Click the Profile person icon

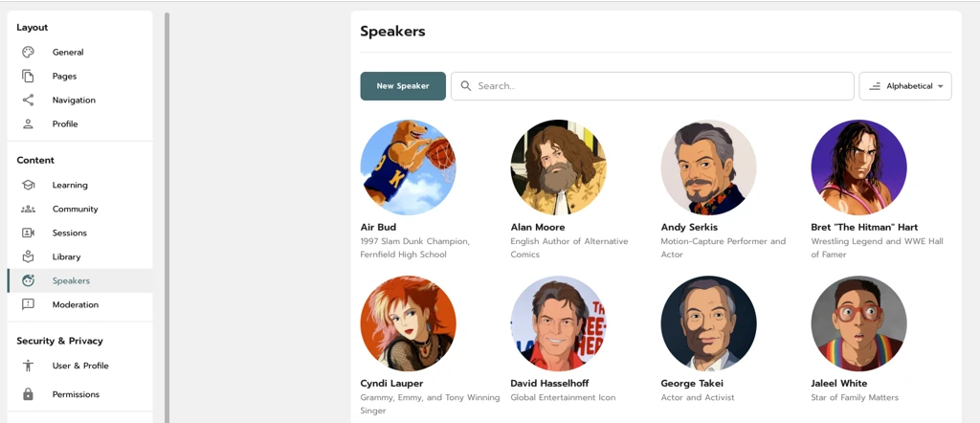tap(28, 123)
